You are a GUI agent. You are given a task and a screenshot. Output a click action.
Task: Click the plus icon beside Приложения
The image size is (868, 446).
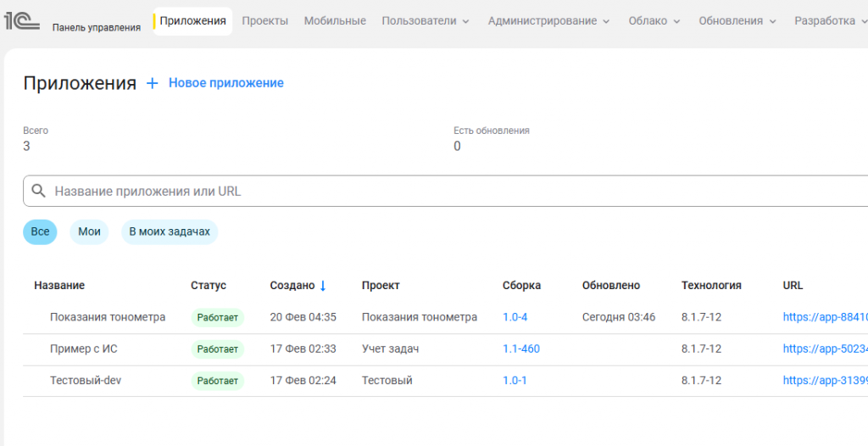point(152,83)
